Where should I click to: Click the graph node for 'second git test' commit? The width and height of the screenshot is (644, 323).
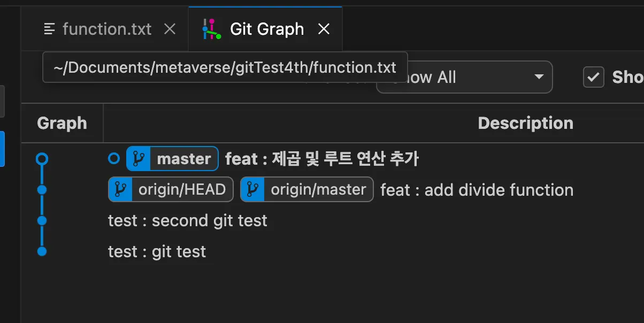pyautogui.click(x=42, y=220)
